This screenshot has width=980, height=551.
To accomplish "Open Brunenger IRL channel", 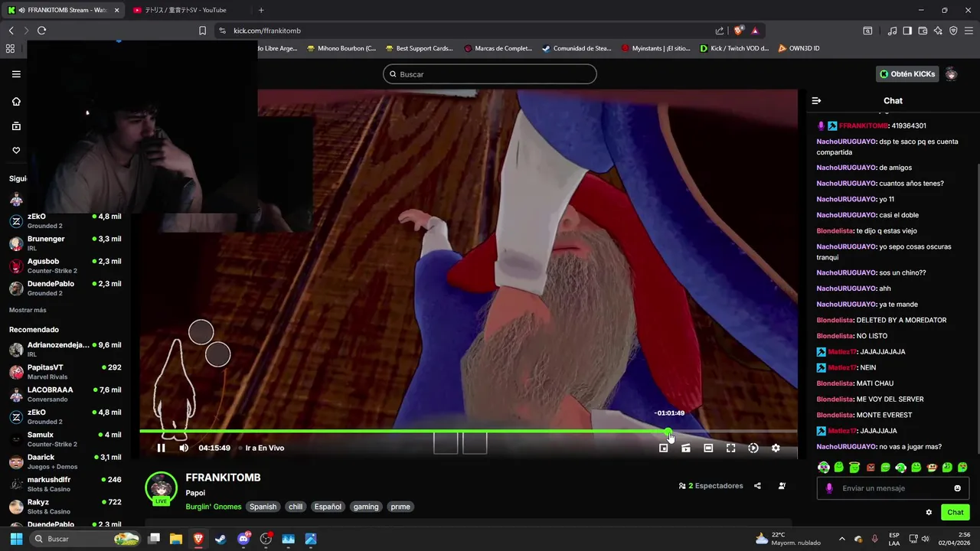I will click(x=65, y=243).
